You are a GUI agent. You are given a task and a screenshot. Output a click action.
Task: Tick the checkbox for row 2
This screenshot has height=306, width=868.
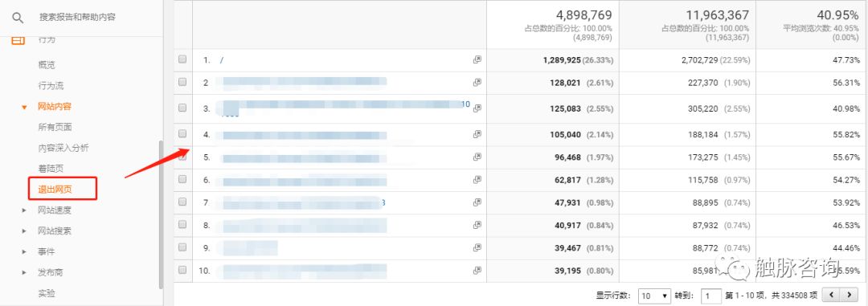[x=182, y=82]
